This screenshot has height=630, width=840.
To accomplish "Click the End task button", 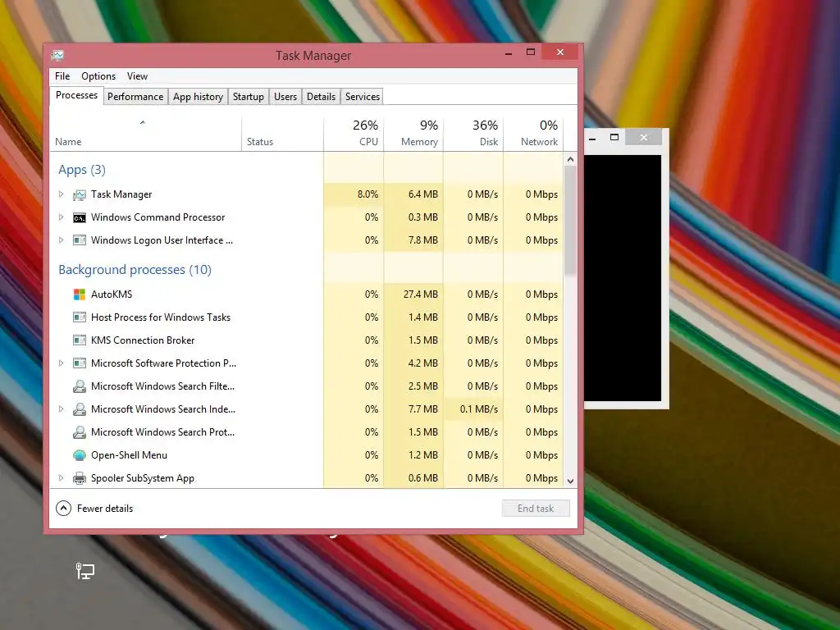I will tap(536, 509).
